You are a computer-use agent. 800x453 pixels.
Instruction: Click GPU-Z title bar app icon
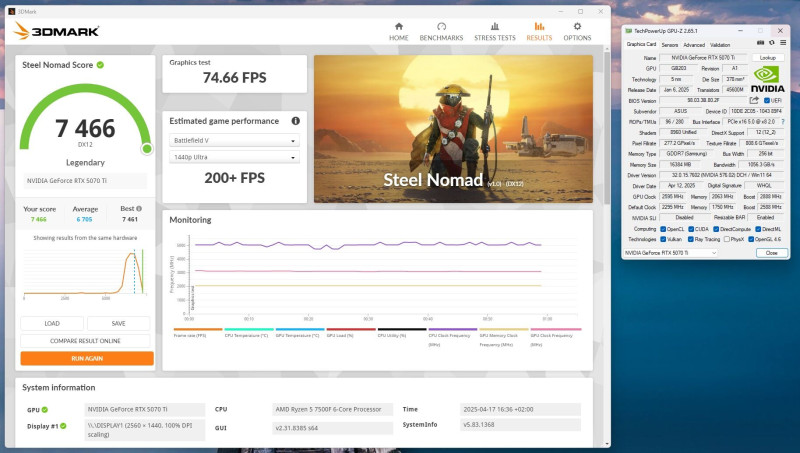coord(629,31)
